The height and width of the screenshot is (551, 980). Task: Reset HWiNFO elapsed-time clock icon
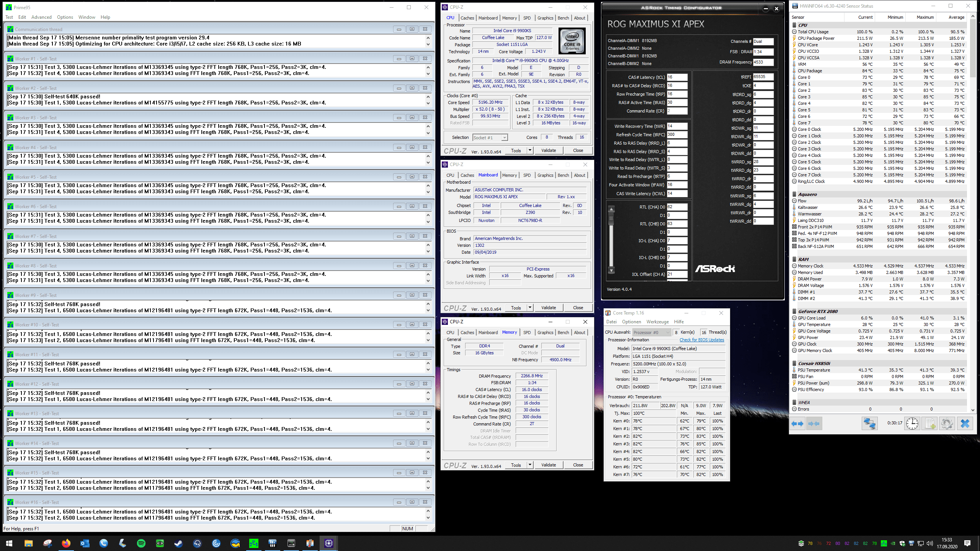(x=912, y=424)
